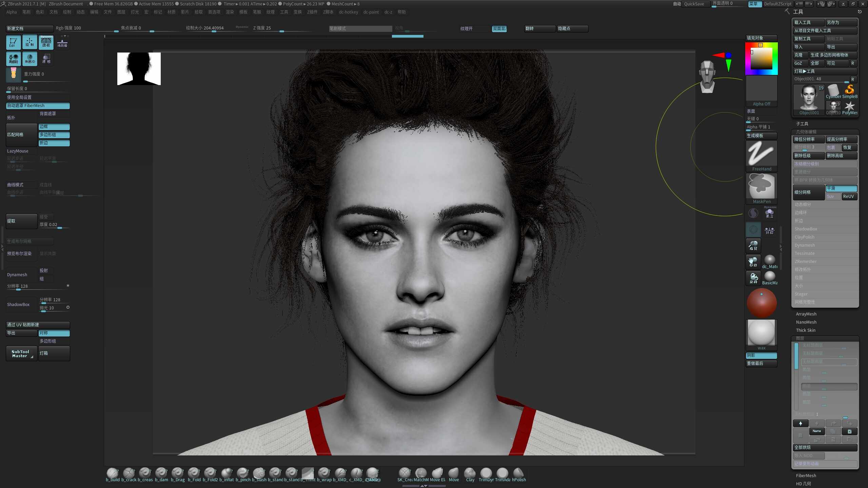Click the 缩放 zoom view icon
The image size is (868, 488).
753,245
